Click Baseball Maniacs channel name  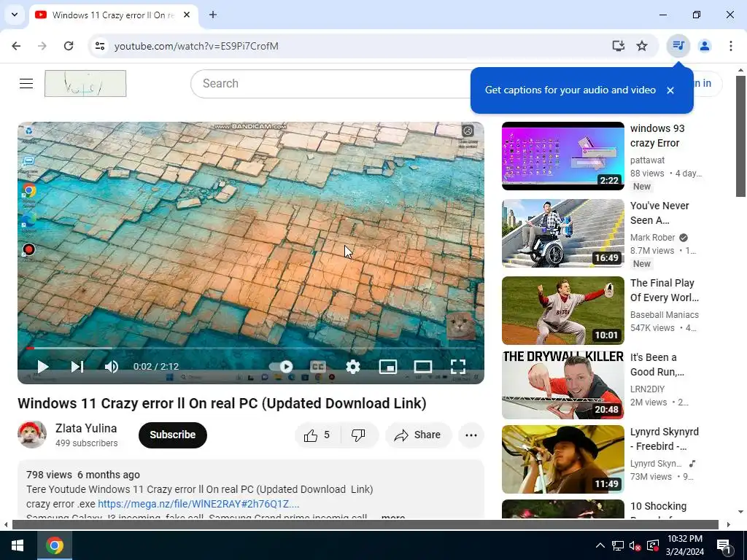pos(664,315)
